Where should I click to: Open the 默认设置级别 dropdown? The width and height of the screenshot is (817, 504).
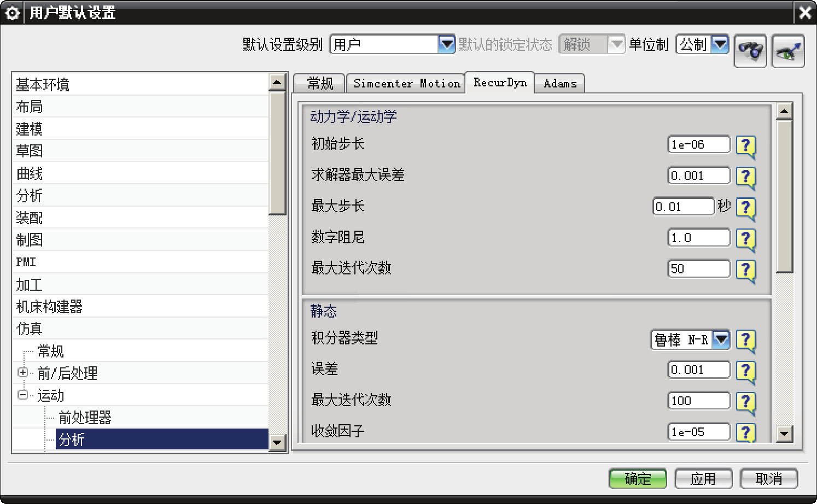click(x=446, y=44)
